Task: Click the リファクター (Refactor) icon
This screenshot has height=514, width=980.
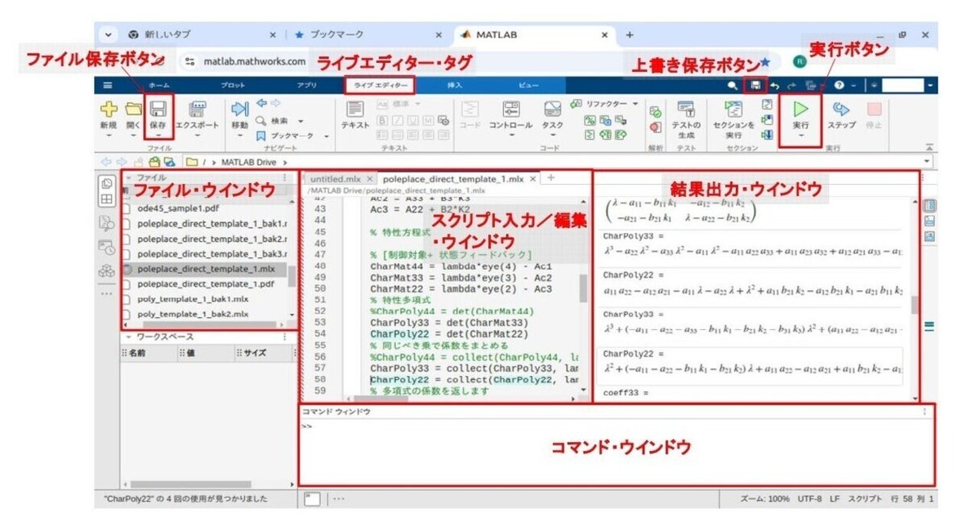Action: (x=576, y=104)
